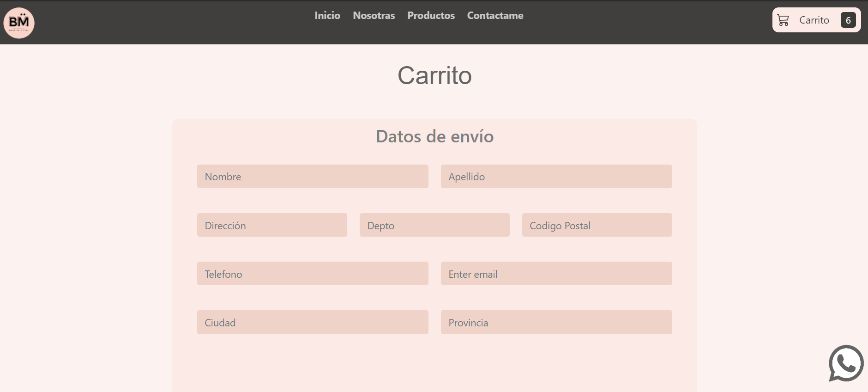Go to the Inicio page
Viewport: 868px width, 392px height.
(x=327, y=16)
